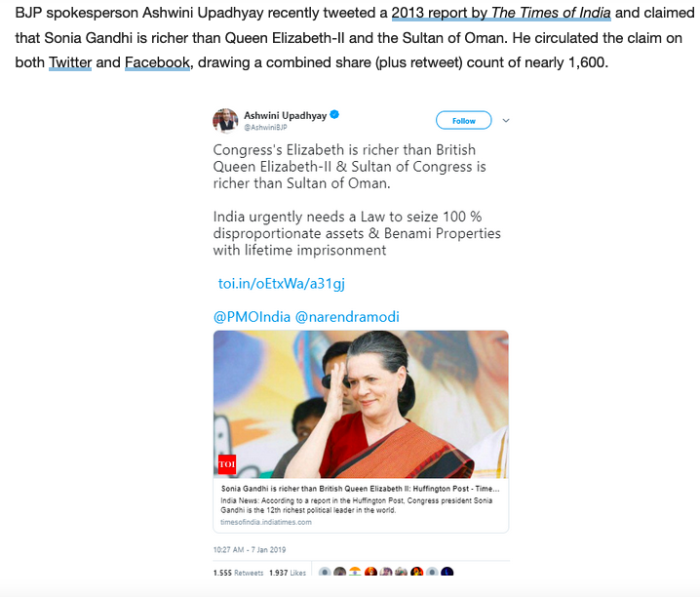
Task: Open the Sonia Gandhi richer headline card
Action: click(361, 505)
